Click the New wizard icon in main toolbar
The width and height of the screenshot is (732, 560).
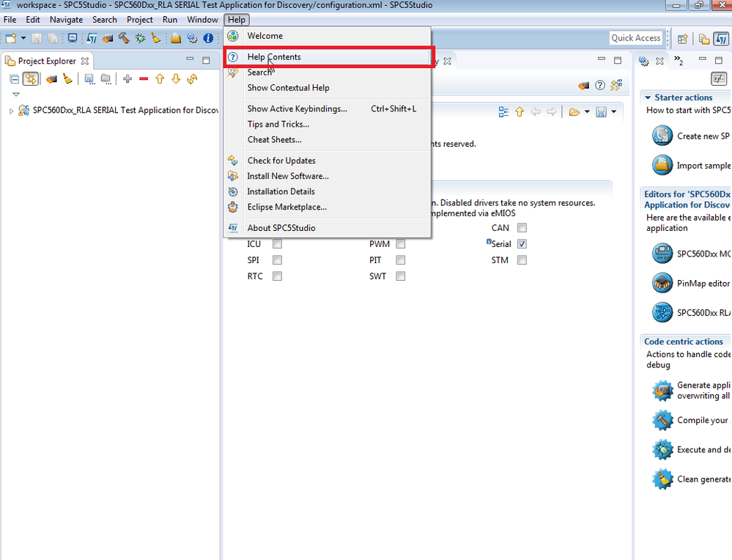click(11, 38)
